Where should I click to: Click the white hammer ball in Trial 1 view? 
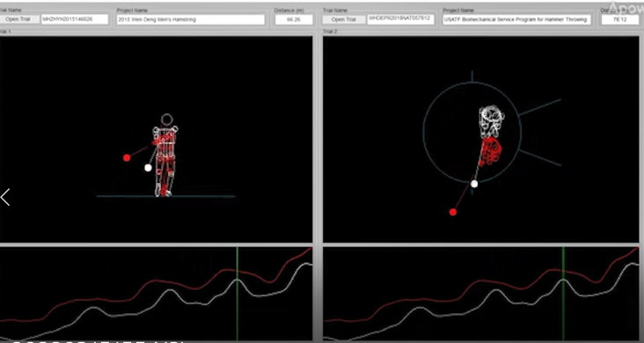click(x=149, y=168)
